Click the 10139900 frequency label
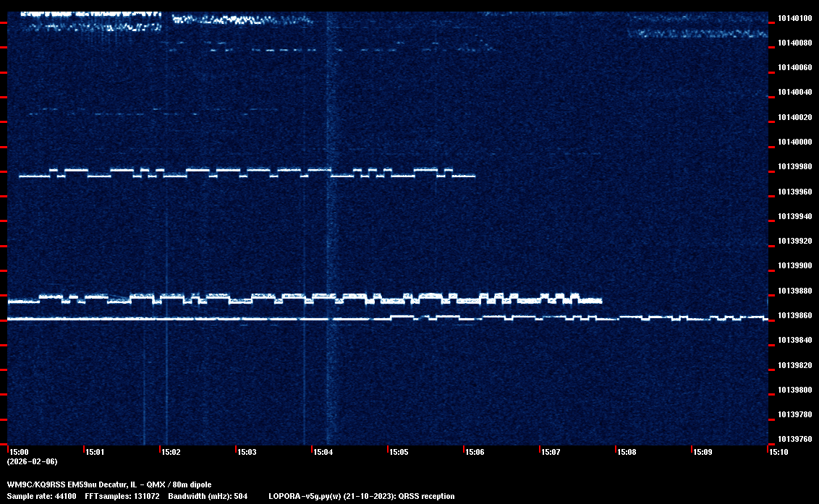The height and width of the screenshot is (504, 819). pos(794,266)
